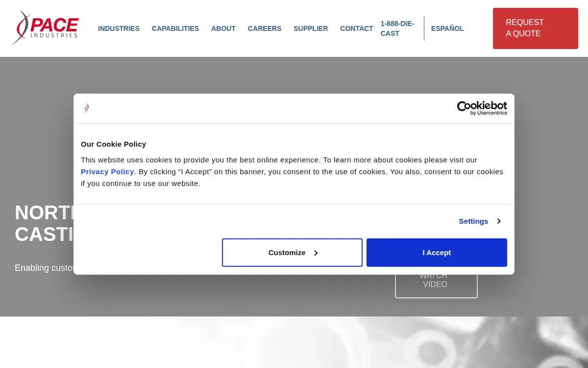Image resolution: width=588 pixels, height=368 pixels.
Task: Switch the site language to Español
Action: pyautogui.click(x=447, y=28)
